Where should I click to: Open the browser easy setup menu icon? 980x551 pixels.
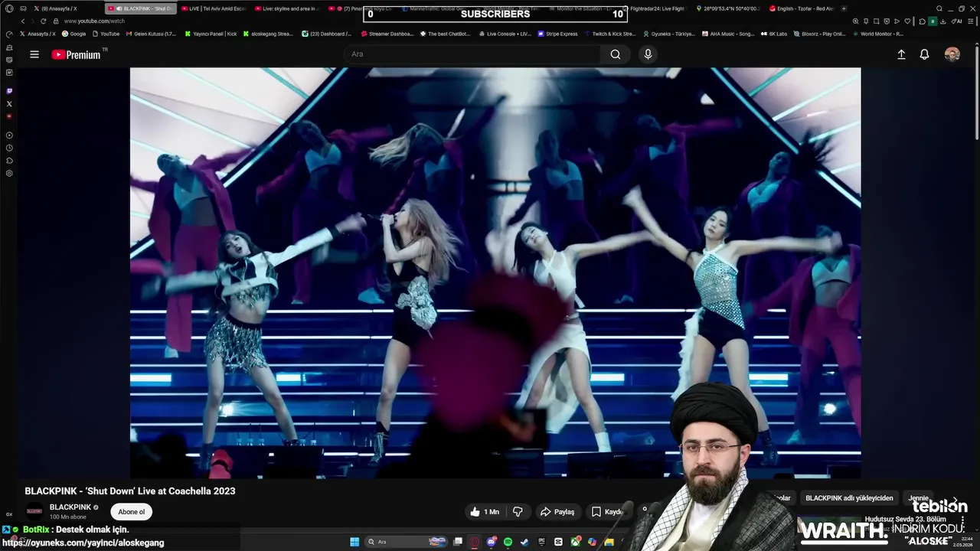(971, 21)
